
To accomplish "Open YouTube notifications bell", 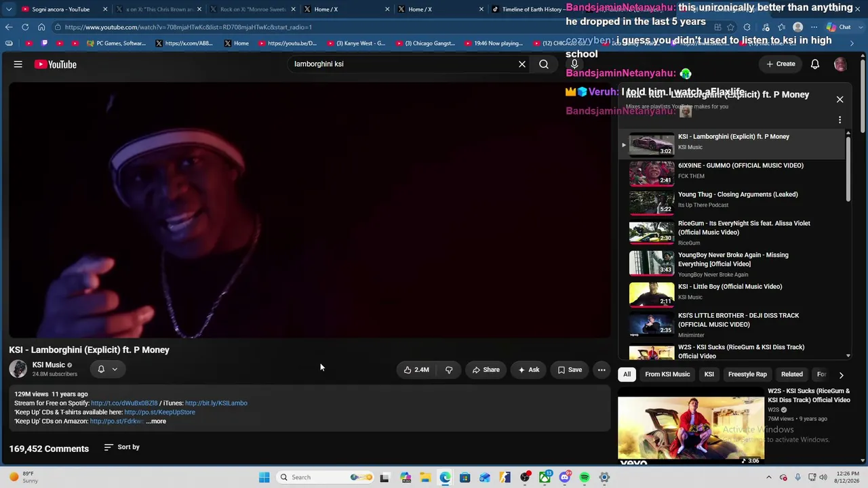I will tap(815, 64).
